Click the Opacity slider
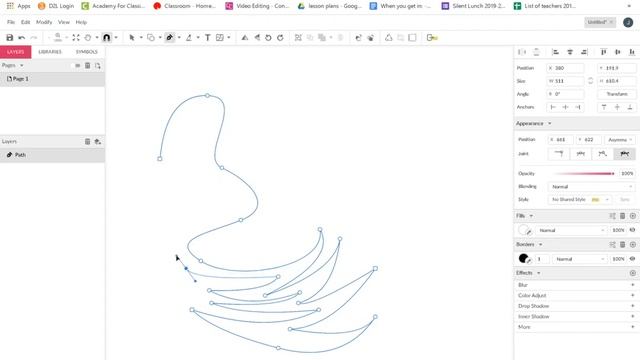Screen dimensions: 640x360 (584, 173)
